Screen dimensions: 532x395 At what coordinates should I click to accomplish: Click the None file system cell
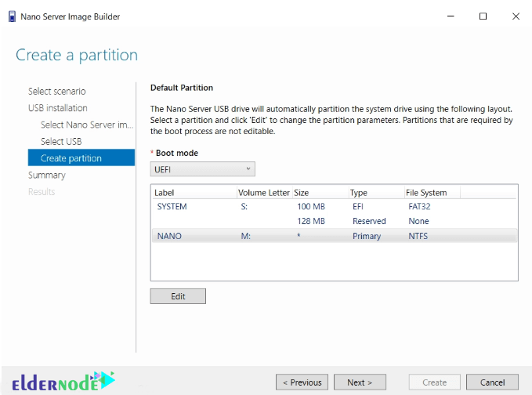[x=418, y=221]
